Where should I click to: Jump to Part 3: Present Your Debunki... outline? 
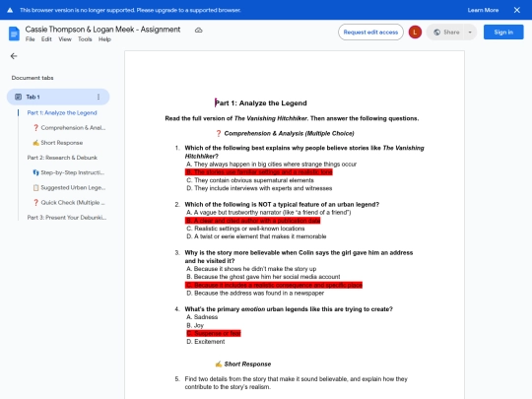67,217
